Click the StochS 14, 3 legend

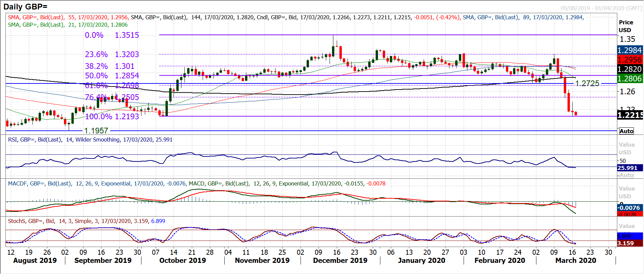pyautogui.click(x=87, y=221)
